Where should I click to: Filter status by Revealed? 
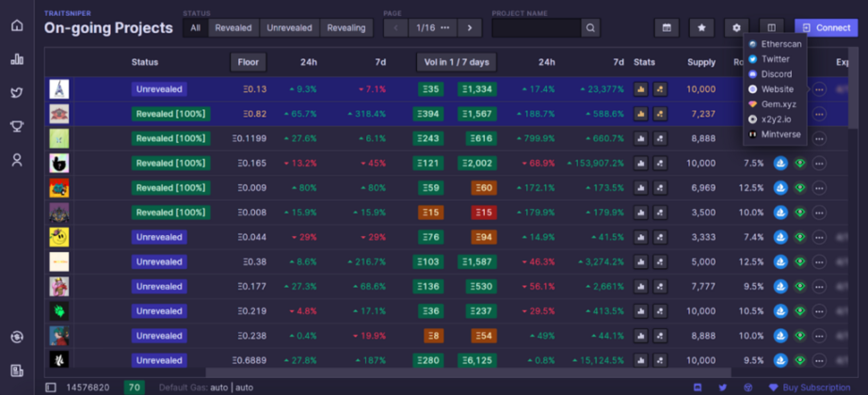233,28
